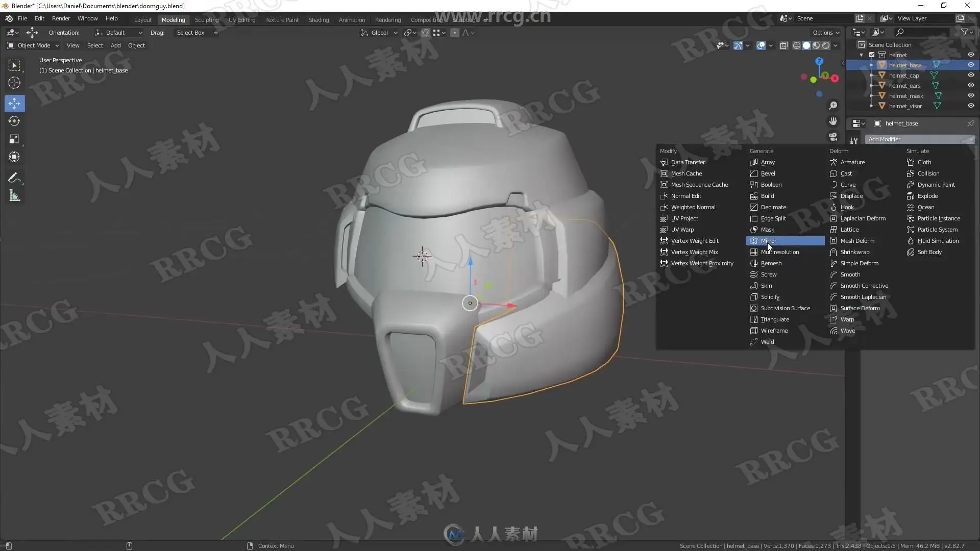Activate the Annotate pencil tool
The width and height of the screenshot is (980, 551).
pyautogui.click(x=14, y=178)
